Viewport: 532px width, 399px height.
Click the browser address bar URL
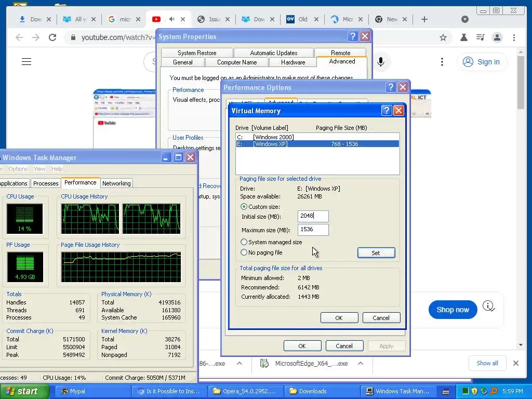tap(118, 37)
